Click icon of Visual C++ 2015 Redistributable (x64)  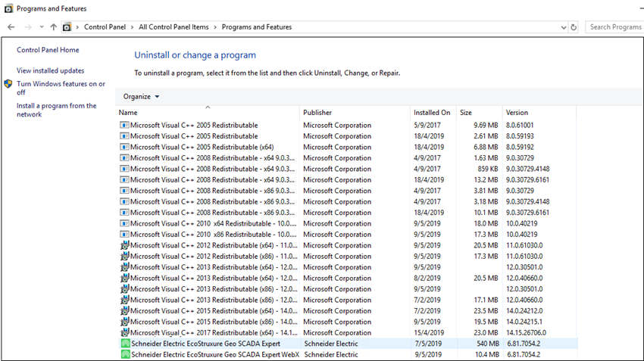(124, 310)
